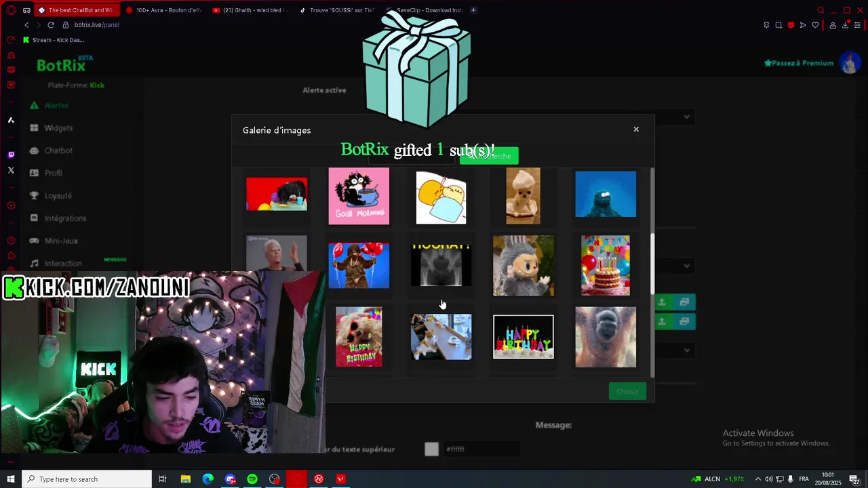
Task: Open Twitch in the browser sidebar
Action: tap(11, 155)
